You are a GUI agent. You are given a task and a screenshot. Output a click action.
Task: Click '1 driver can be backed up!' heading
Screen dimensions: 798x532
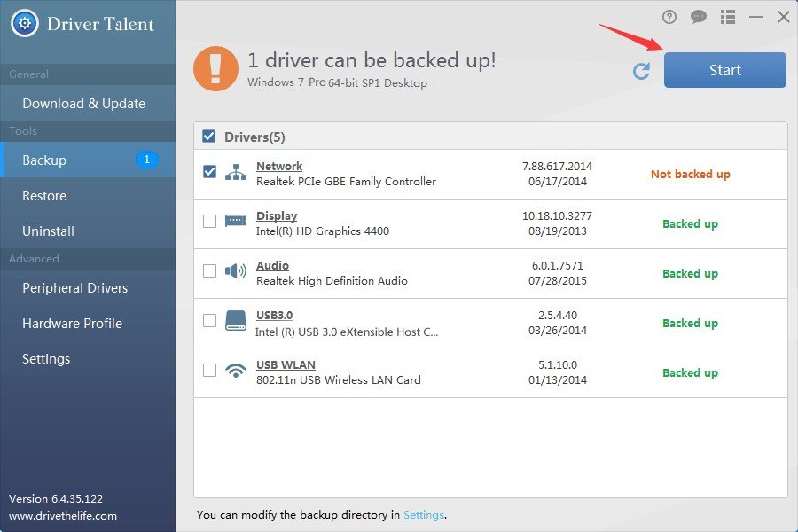[x=372, y=60]
